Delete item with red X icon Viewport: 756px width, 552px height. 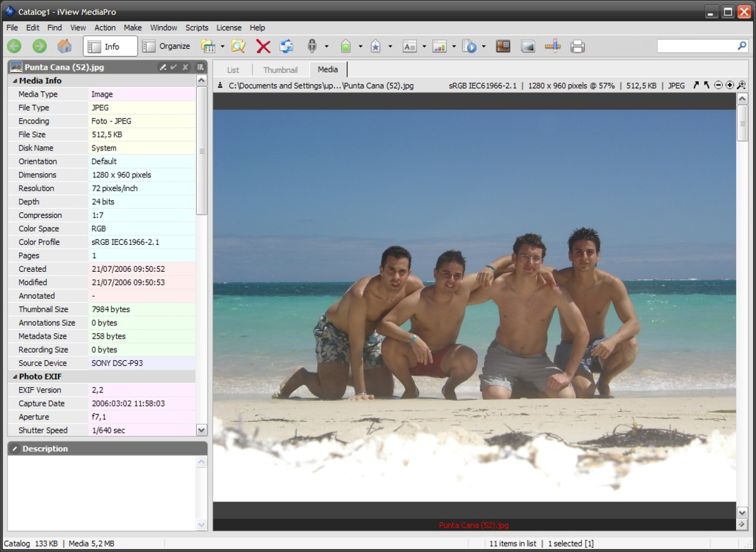(263, 46)
